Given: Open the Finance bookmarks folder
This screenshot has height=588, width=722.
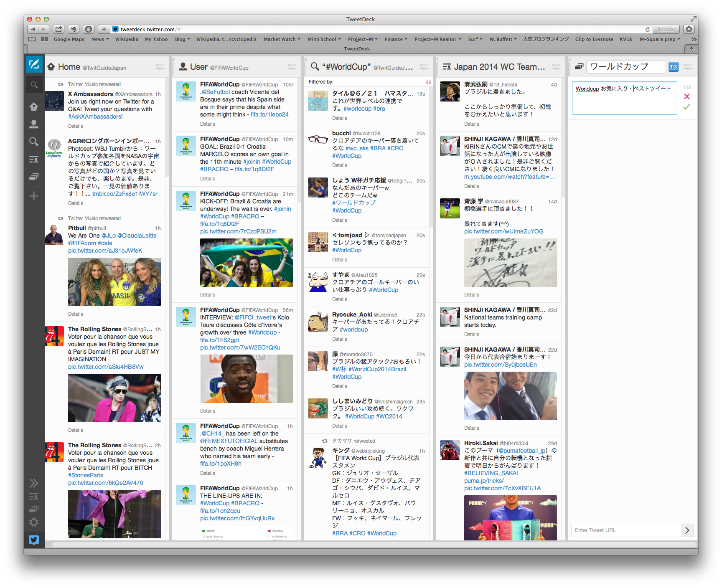Looking at the screenshot, I should (x=396, y=39).
